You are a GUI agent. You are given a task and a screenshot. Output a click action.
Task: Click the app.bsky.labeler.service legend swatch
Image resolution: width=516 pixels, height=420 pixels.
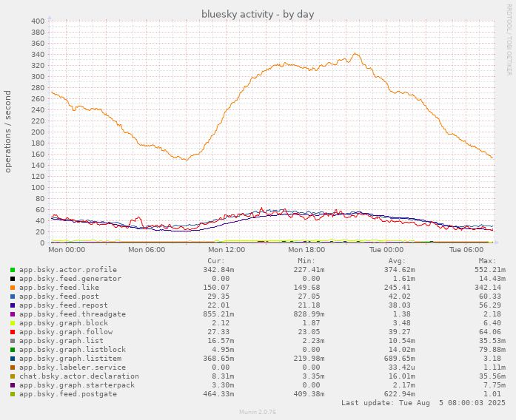click(x=13, y=367)
